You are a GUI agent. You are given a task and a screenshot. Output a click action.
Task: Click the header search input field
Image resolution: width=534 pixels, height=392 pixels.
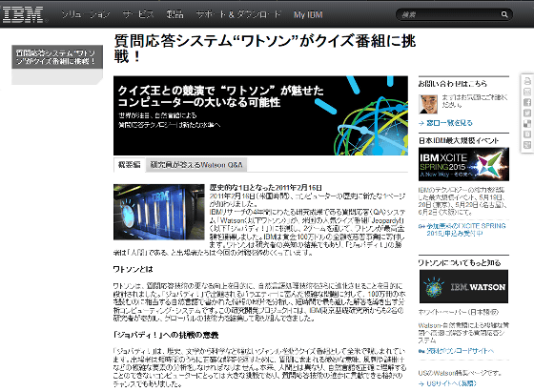tap(449, 14)
